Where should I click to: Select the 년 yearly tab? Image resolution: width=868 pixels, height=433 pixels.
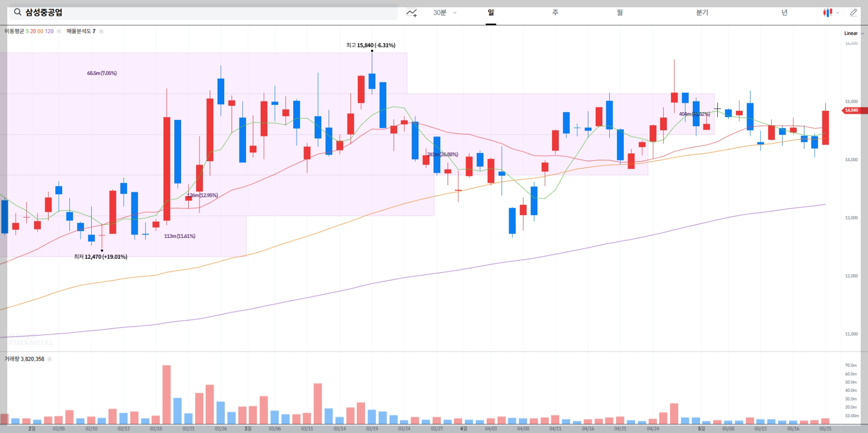785,13
